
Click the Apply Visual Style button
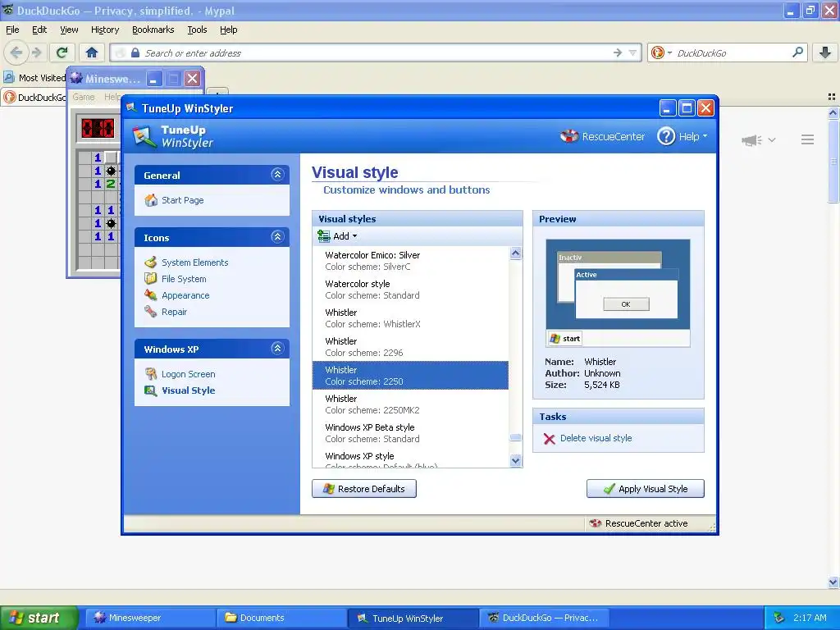pos(645,489)
